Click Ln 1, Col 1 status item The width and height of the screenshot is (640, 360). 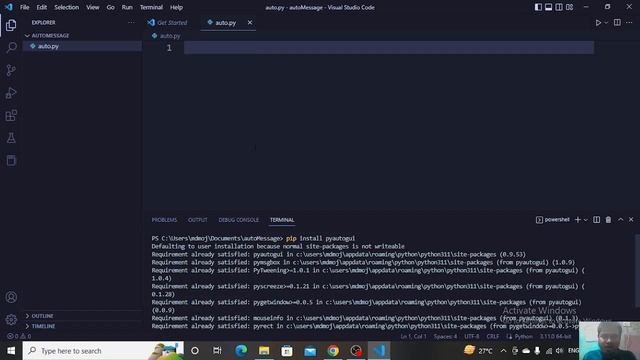tap(413, 336)
